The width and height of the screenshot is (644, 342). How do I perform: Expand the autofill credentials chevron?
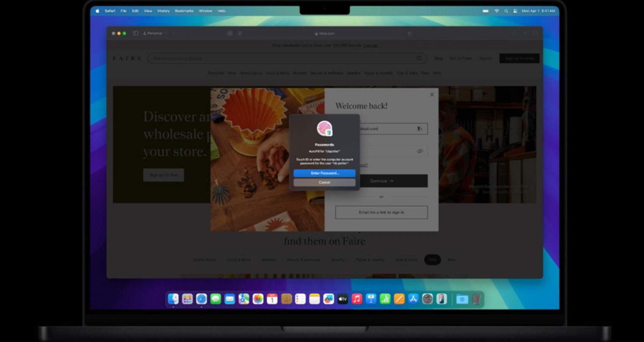tap(422, 129)
